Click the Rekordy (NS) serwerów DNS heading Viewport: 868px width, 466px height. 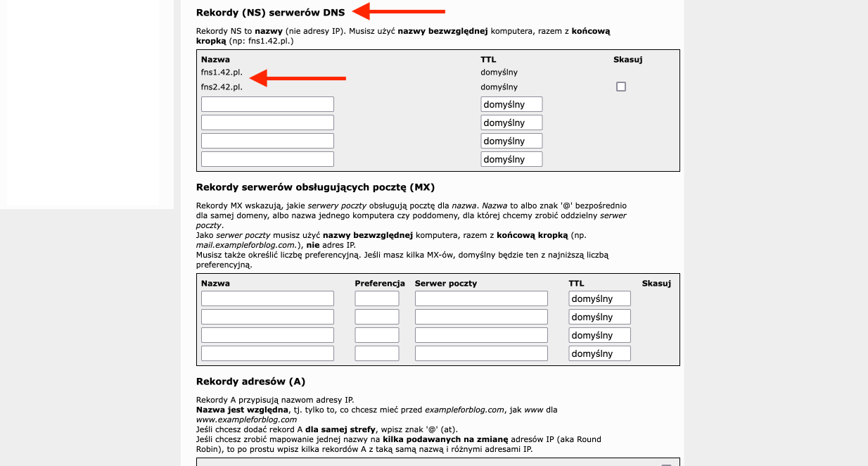[x=270, y=12]
